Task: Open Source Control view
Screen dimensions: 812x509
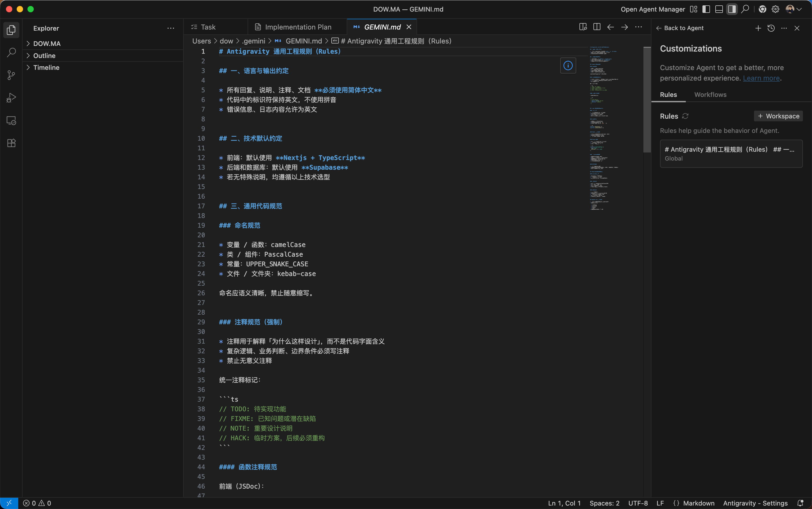Action: point(11,75)
